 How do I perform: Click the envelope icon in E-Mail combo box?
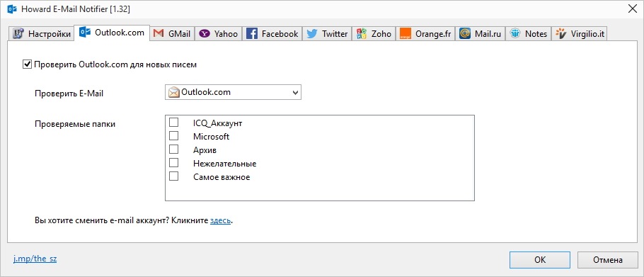[174, 93]
